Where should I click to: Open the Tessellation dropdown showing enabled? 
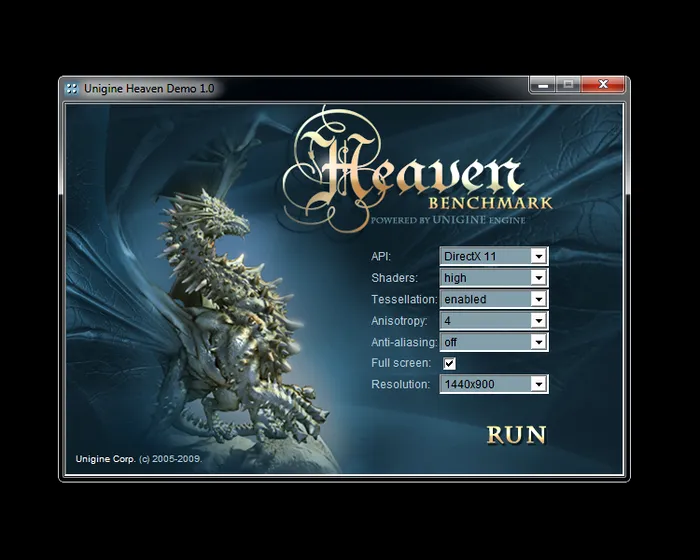click(x=494, y=299)
